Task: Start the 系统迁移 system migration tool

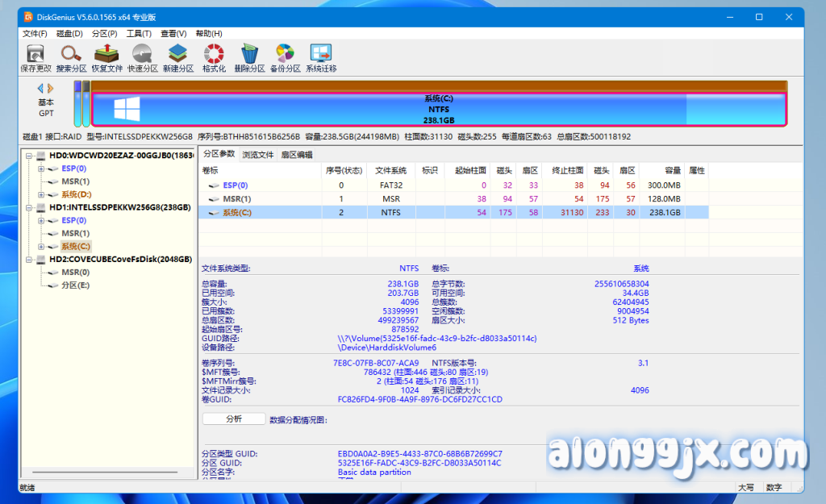Action: pos(321,55)
